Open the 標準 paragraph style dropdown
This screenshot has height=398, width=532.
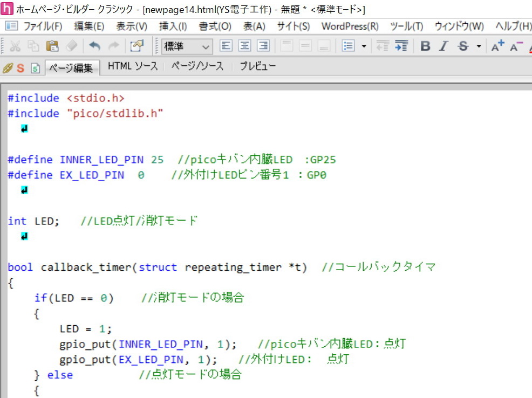tap(187, 47)
